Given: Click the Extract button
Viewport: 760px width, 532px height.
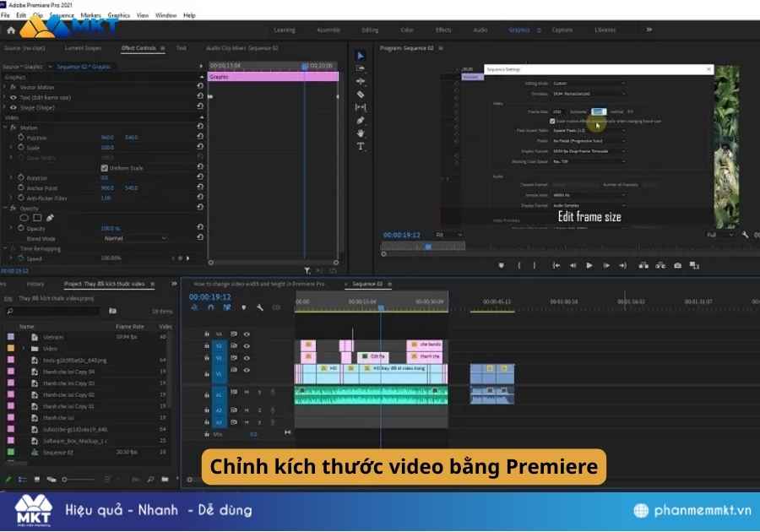Looking at the screenshot, I should (x=660, y=265).
